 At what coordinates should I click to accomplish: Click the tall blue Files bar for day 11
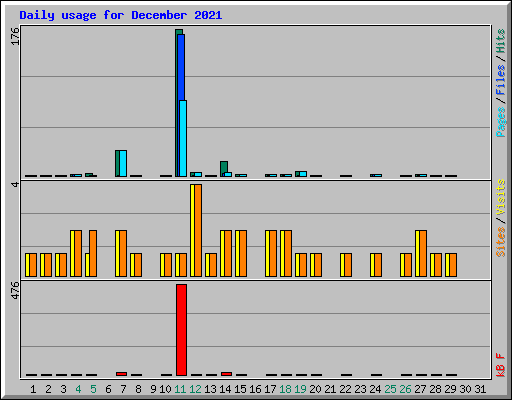tap(181, 67)
